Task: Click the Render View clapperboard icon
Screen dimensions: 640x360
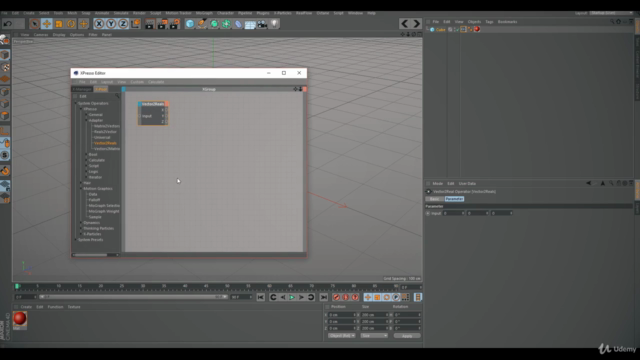Action: click(x=149, y=24)
